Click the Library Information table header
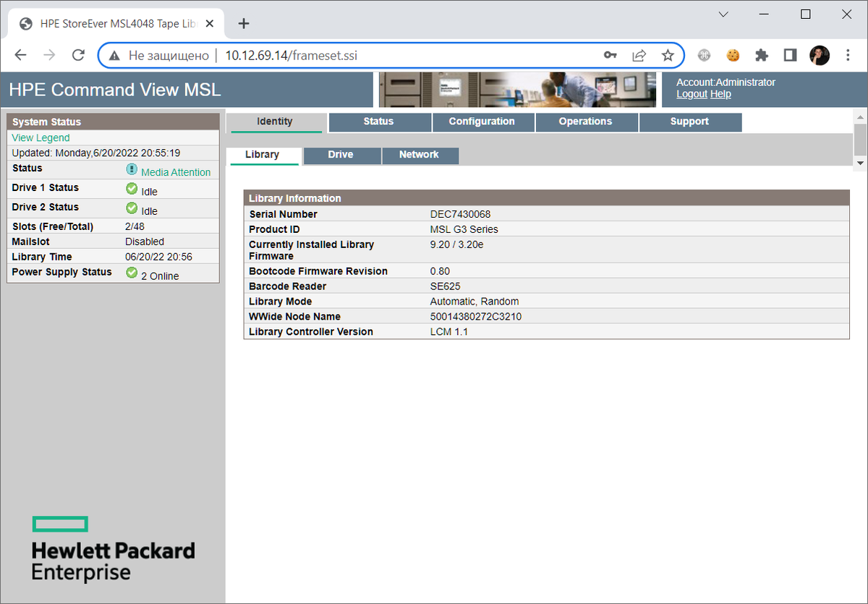 point(546,198)
